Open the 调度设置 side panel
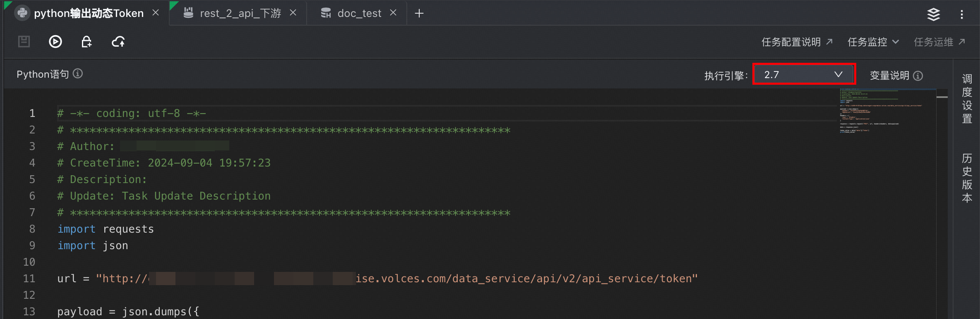The image size is (980, 319). coord(967,99)
